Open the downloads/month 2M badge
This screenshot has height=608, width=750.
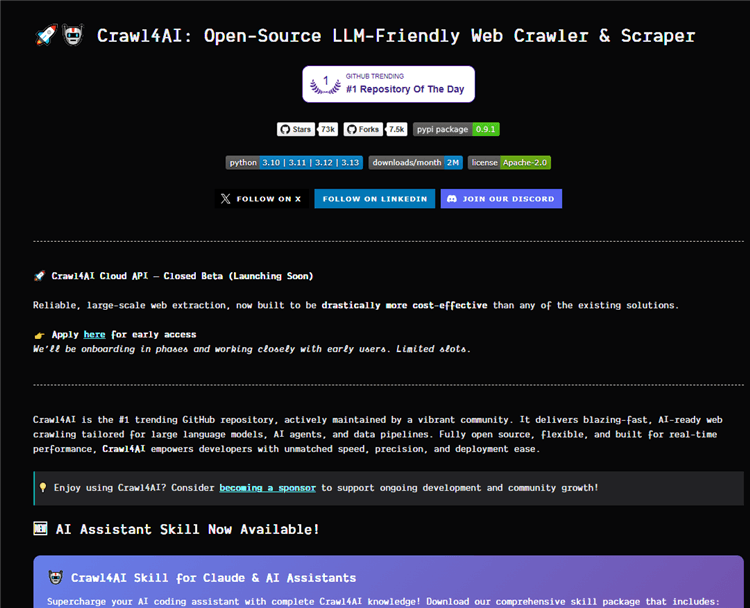coord(415,163)
